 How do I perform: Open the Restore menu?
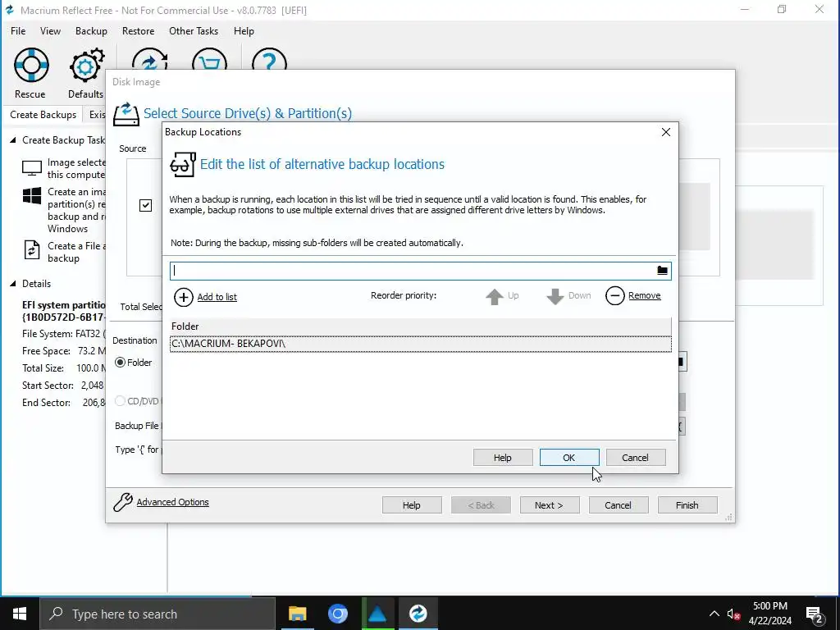(138, 31)
